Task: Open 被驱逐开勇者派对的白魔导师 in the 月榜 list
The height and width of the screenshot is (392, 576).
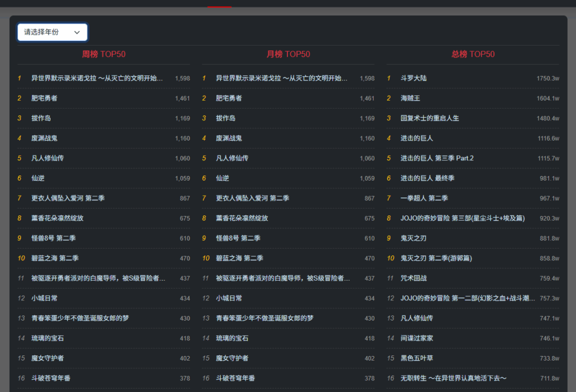Action: point(283,278)
